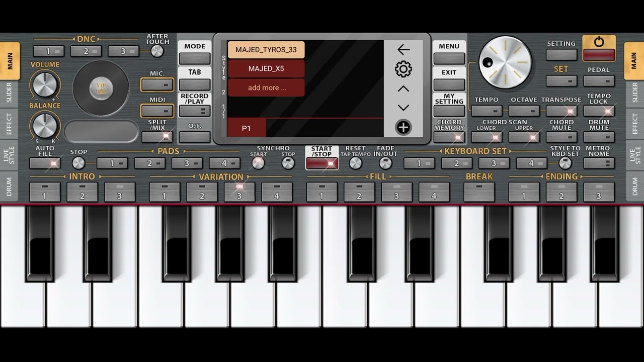Click the BREAK button
The image size is (644, 362).
pos(479,192)
